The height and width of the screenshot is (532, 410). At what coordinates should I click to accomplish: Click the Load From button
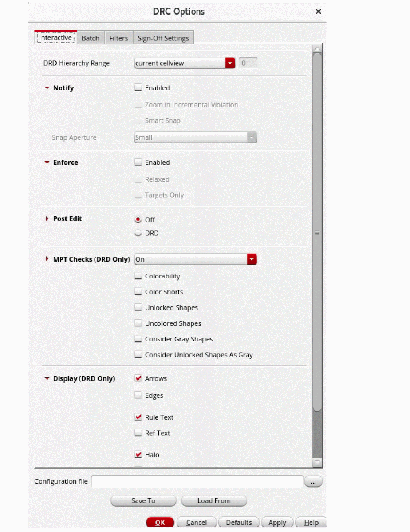tap(214, 501)
